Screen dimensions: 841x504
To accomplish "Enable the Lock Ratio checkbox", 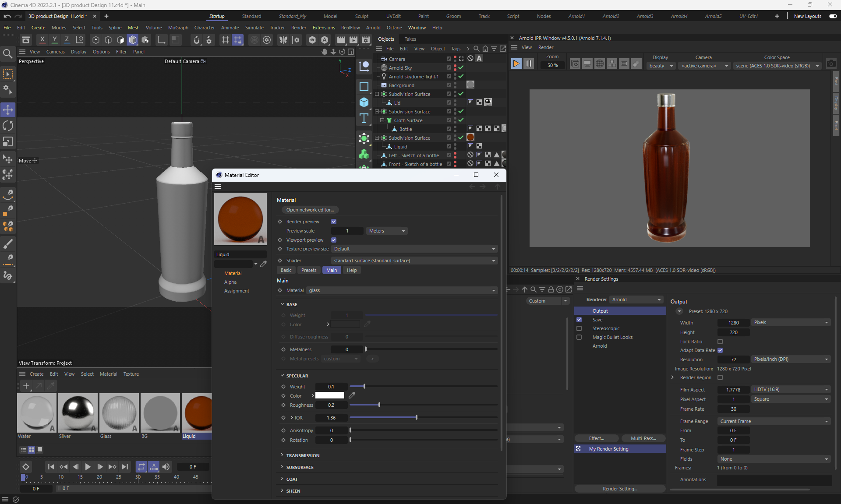I will click(720, 342).
